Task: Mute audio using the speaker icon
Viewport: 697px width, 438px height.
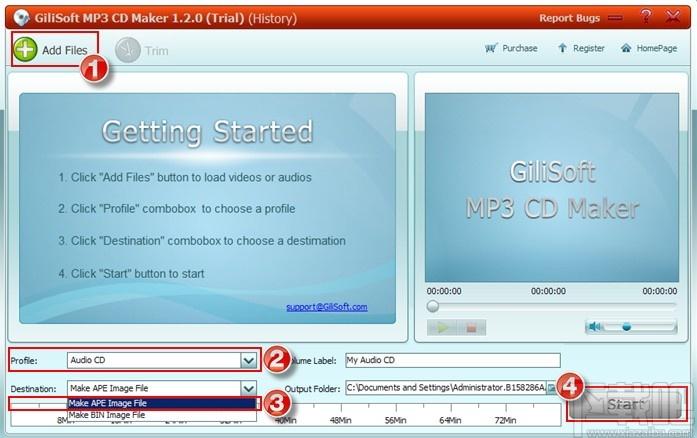Action: [594, 327]
